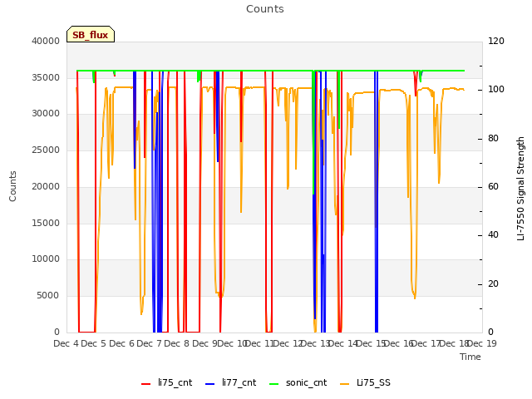Click the Dec 19 date label
The width and height of the screenshot is (532, 399).
point(482,343)
